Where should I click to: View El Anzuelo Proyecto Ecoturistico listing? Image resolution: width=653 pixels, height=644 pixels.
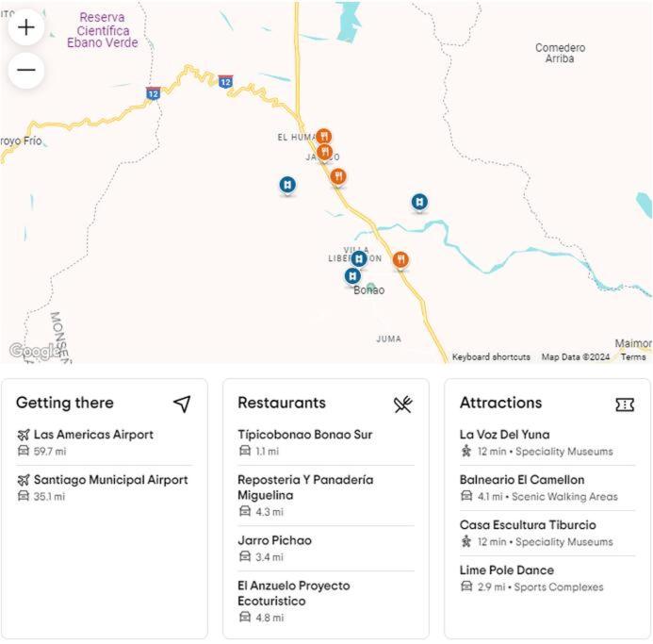[294, 593]
